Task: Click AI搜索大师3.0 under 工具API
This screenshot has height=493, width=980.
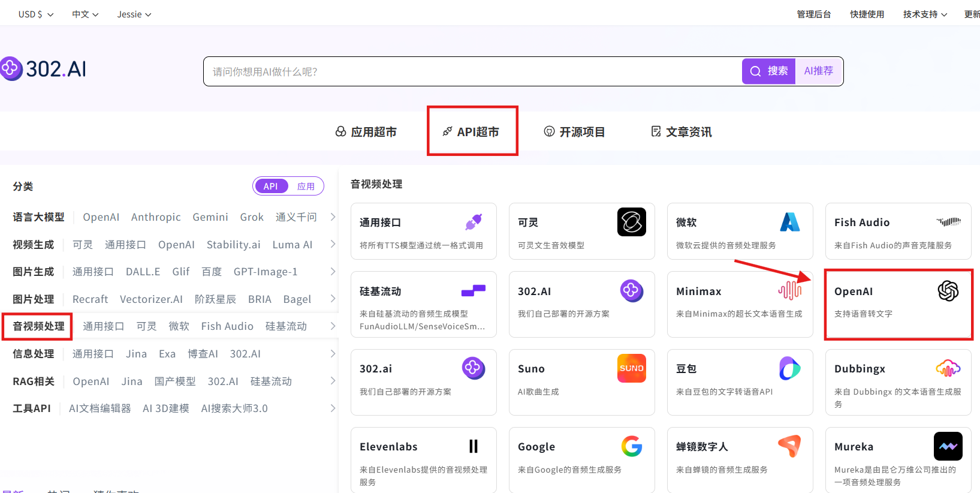Action: (234, 408)
